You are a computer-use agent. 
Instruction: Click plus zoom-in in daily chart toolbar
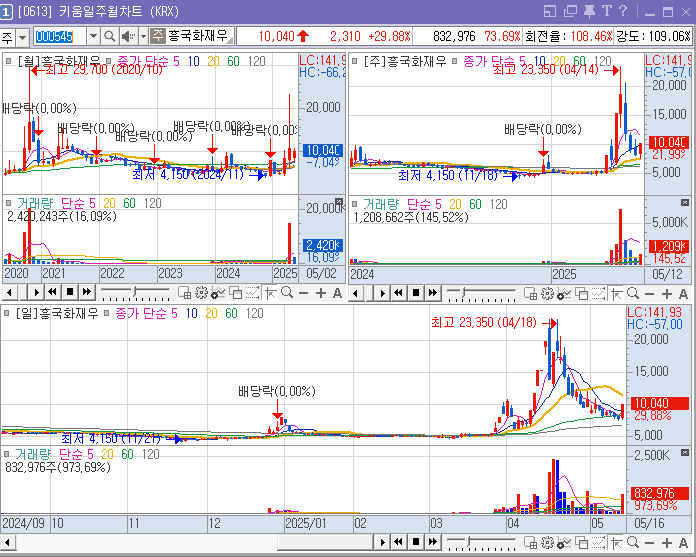click(667, 542)
